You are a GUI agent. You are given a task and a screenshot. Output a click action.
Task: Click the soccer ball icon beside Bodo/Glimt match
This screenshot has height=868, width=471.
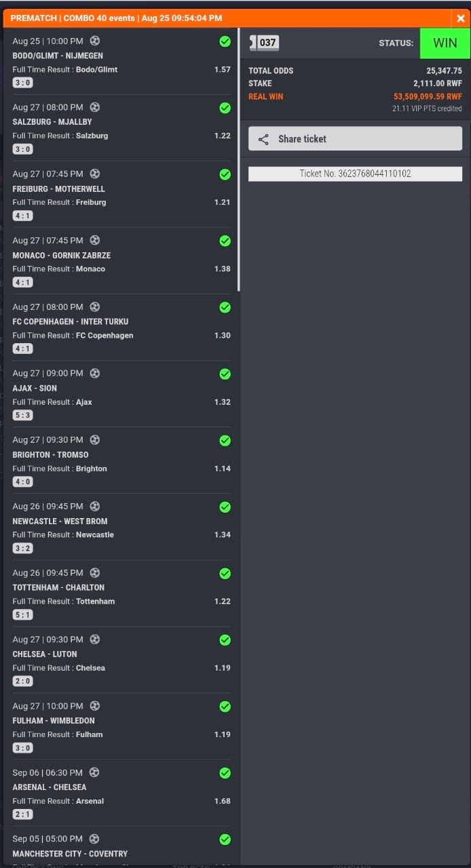coord(94,41)
